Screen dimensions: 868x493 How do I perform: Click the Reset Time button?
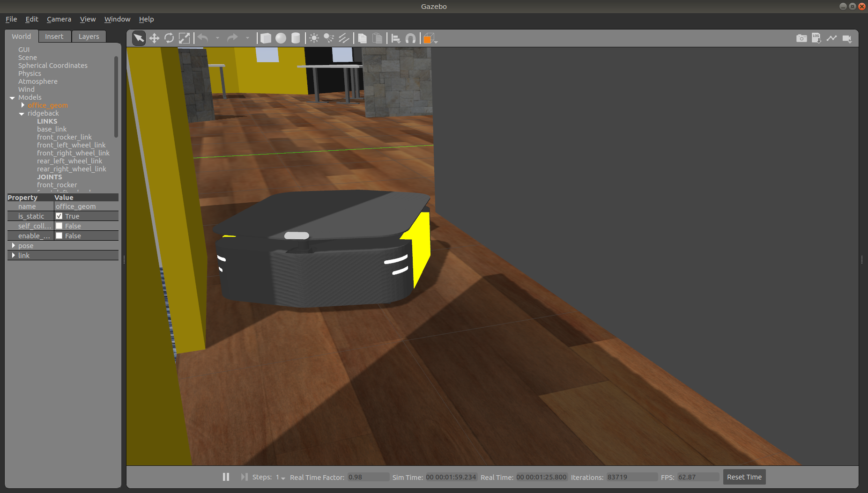point(744,477)
